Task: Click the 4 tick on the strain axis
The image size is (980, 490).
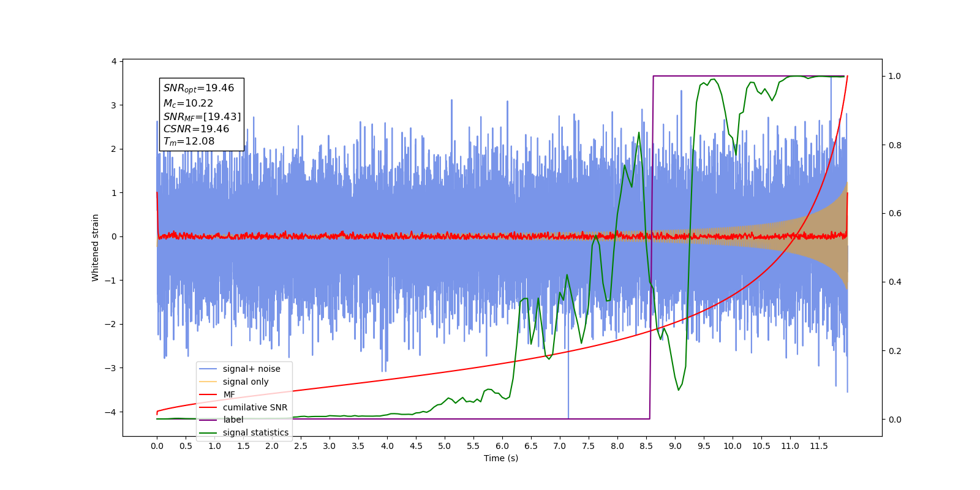Action: 114,61
